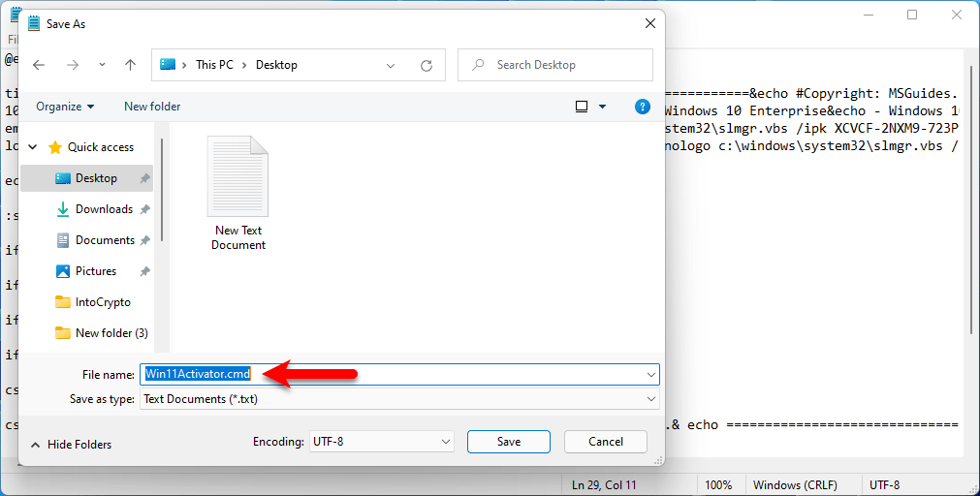
Task: Click the Save button
Action: tap(509, 442)
